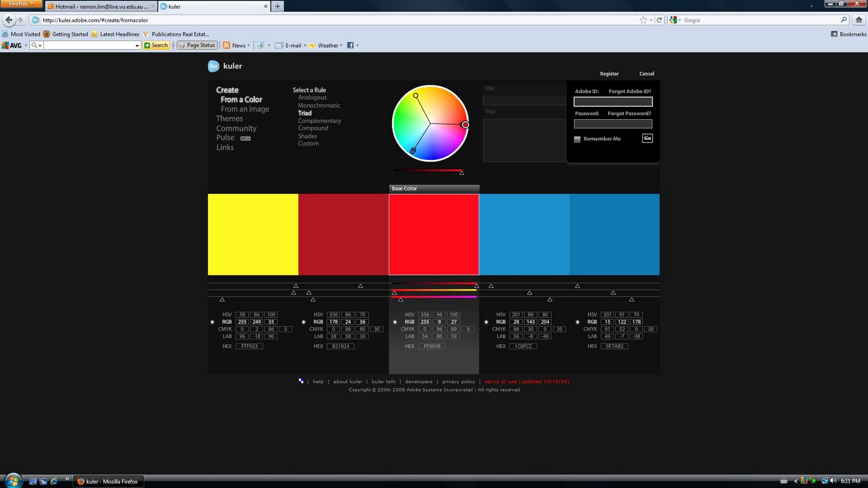The height and width of the screenshot is (488, 868).
Task: Click the E-mail envelope icon in AVG toolbar
Action: tap(279, 46)
